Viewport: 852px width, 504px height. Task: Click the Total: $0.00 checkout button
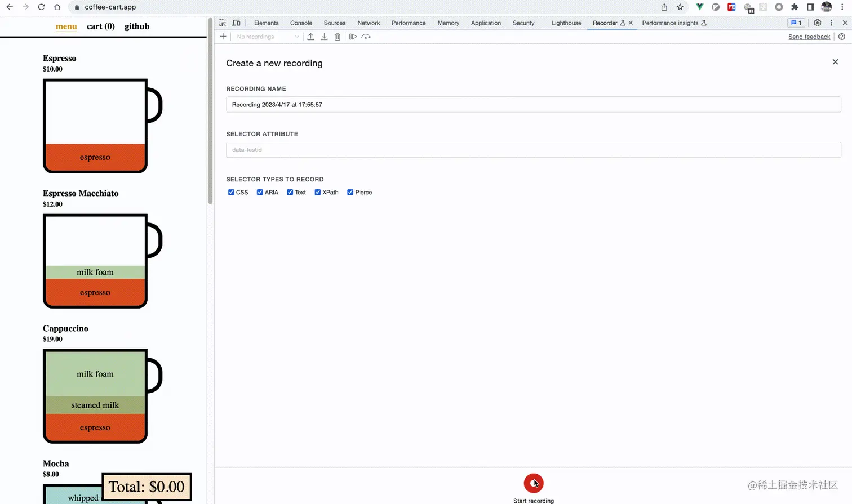147,487
